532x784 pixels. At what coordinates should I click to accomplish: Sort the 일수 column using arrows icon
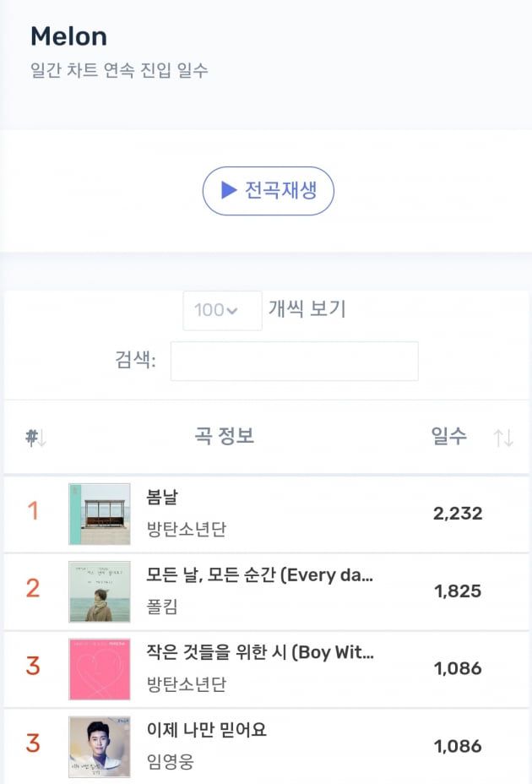(x=503, y=438)
